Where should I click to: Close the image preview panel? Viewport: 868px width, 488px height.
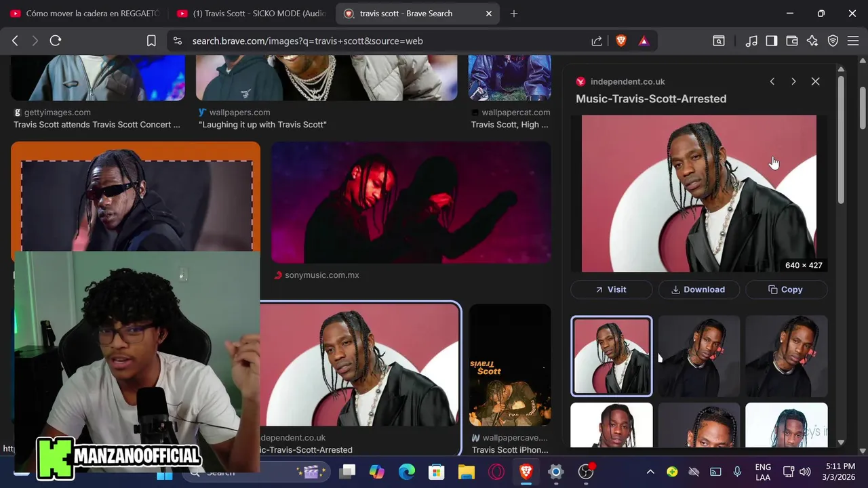point(815,81)
